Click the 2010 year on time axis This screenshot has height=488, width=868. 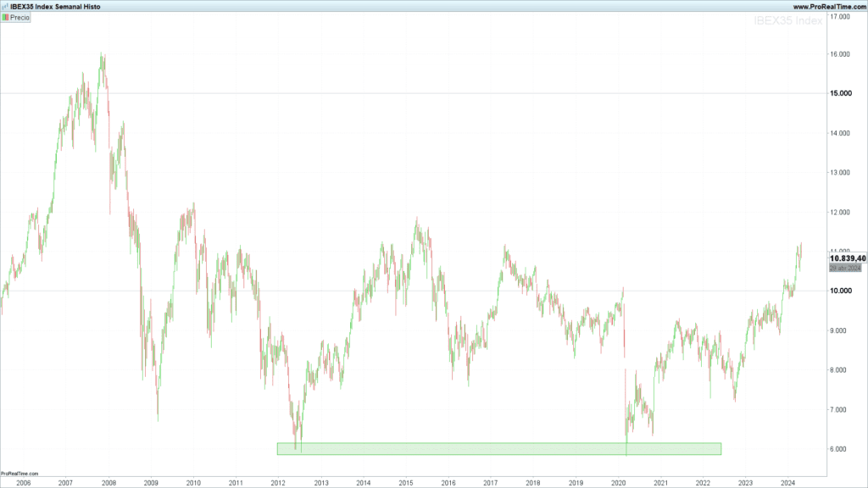tap(193, 483)
